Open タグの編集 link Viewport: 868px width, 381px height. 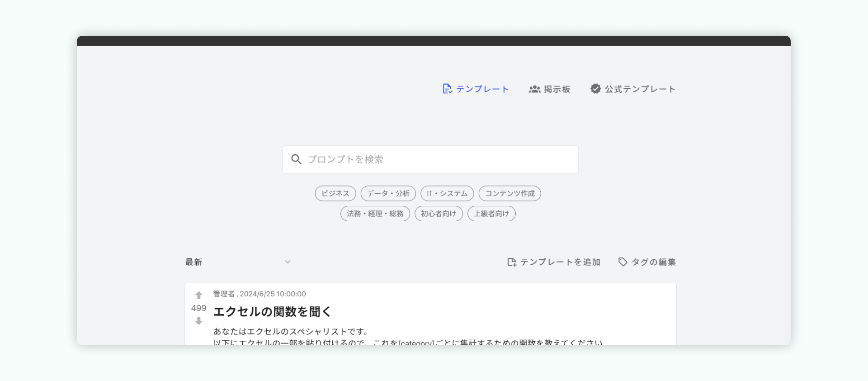647,262
